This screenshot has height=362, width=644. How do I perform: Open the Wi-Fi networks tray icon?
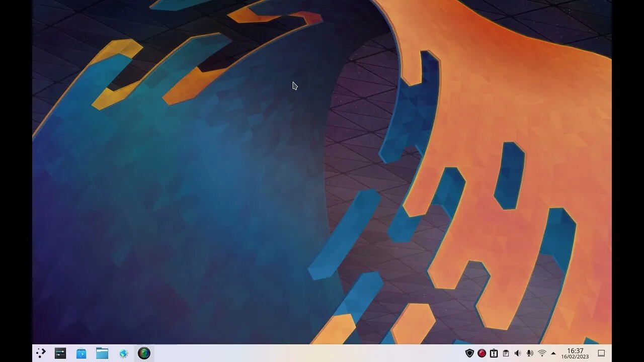point(542,353)
